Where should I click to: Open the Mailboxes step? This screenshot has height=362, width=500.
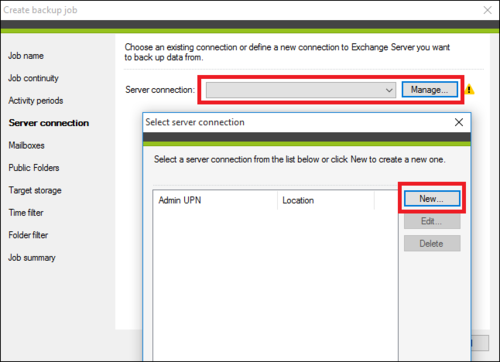26,145
